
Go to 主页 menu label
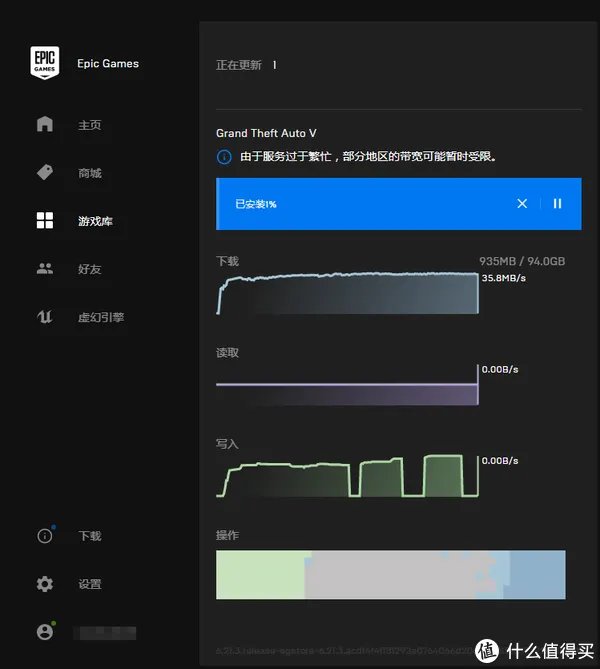[90, 125]
